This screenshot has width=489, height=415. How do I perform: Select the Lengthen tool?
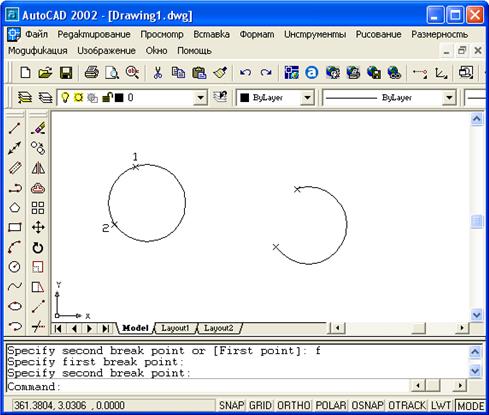[x=38, y=306]
